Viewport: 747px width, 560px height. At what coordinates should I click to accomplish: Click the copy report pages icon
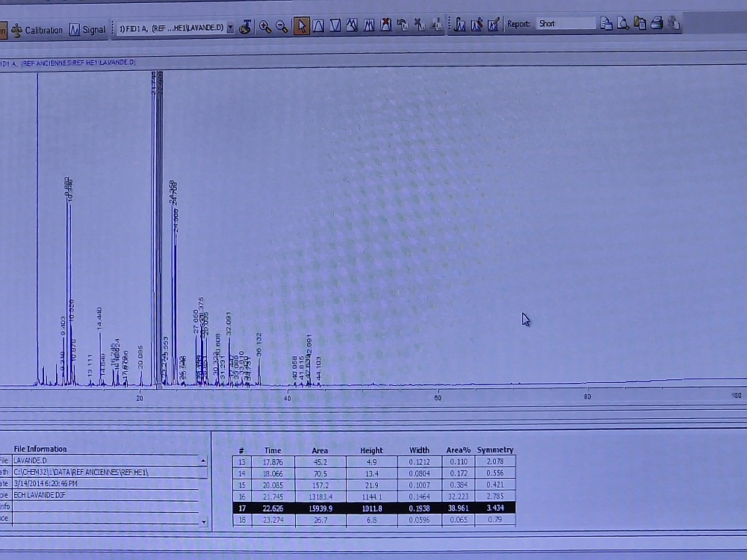coord(640,24)
